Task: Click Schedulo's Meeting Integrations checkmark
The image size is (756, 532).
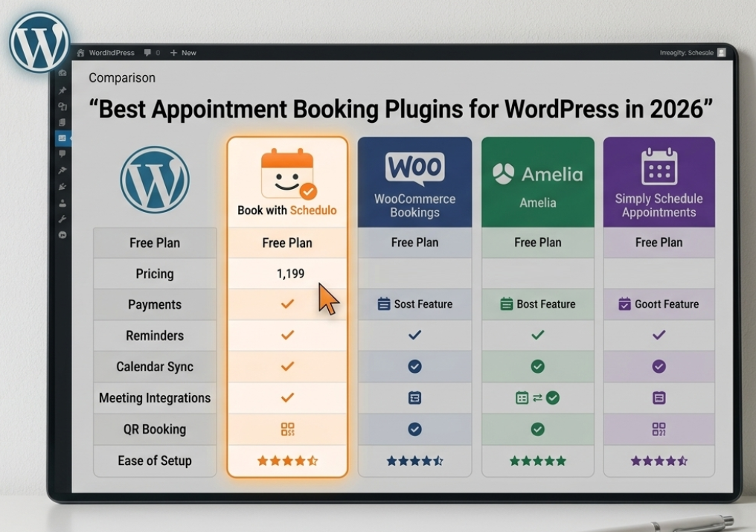Action: (287, 398)
